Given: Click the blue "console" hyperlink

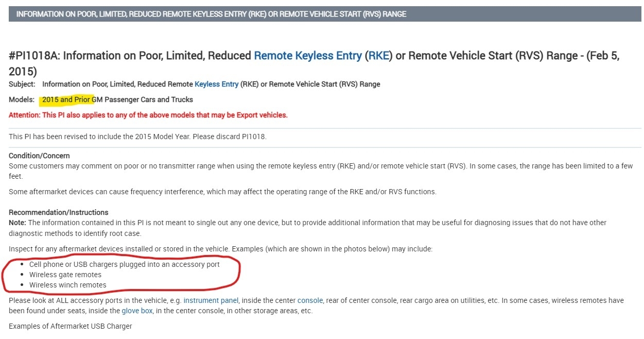Looking at the screenshot, I should 310,300.
